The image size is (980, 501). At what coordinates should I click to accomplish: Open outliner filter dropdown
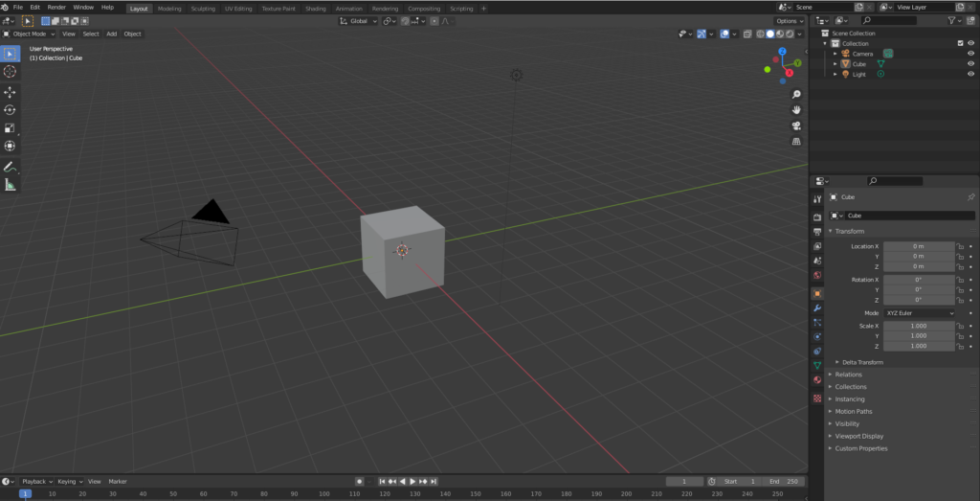click(954, 21)
